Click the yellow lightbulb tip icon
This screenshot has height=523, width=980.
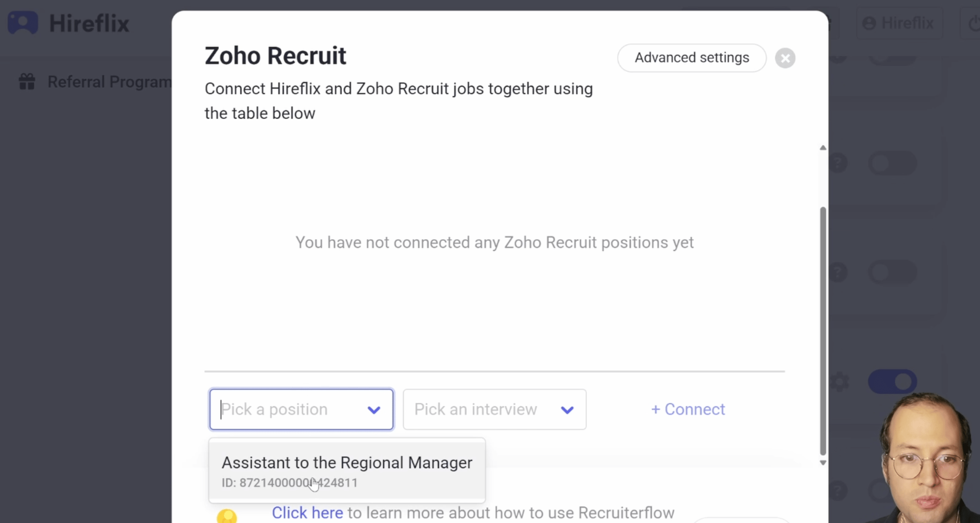click(x=227, y=516)
